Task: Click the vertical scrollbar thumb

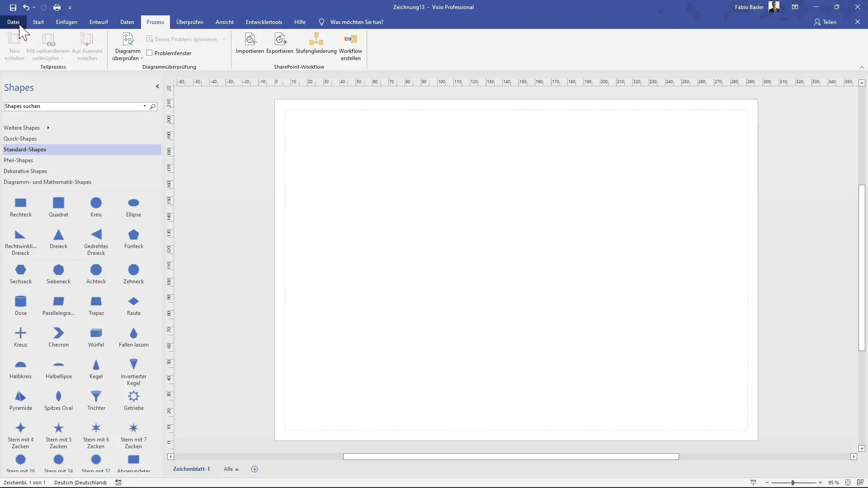Action: click(x=862, y=268)
